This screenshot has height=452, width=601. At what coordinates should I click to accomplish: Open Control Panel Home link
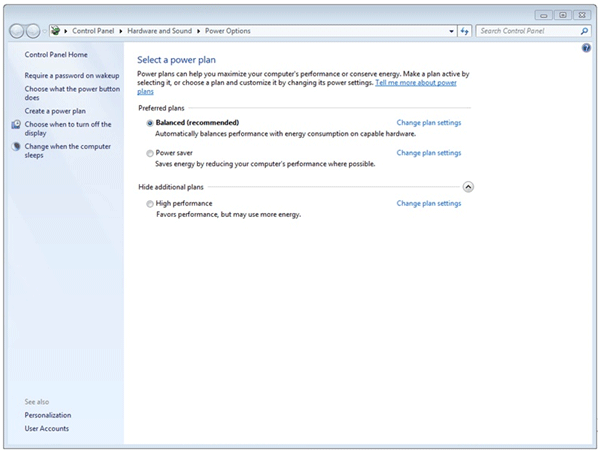[x=56, y=54]
